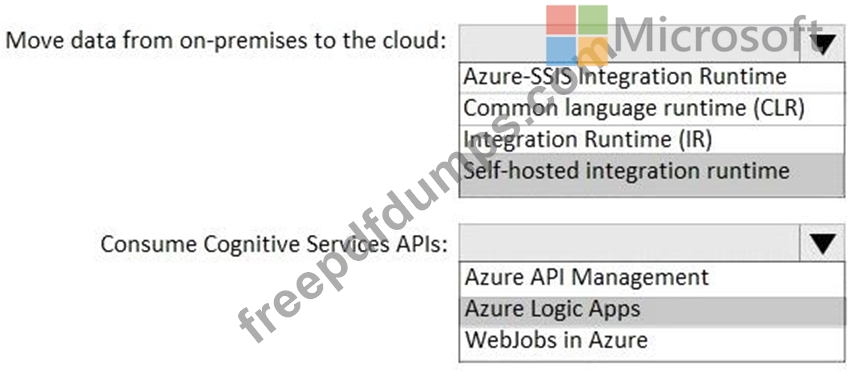Image resolution: width=858 pixels, height=377 pixels.
Task: Click the yellow square of Microsoft logo
Action: 593,51
